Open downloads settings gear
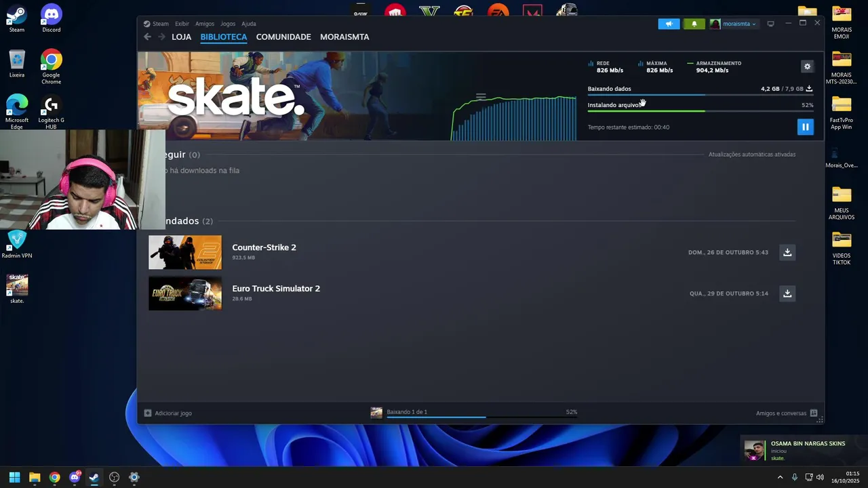868x488 pixels. pyautogui.click(x=807, y=66)
